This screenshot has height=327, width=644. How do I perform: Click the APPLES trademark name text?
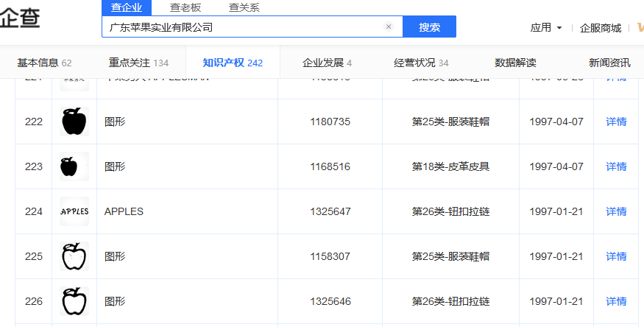pyautogui.click(x=124, y=211)
